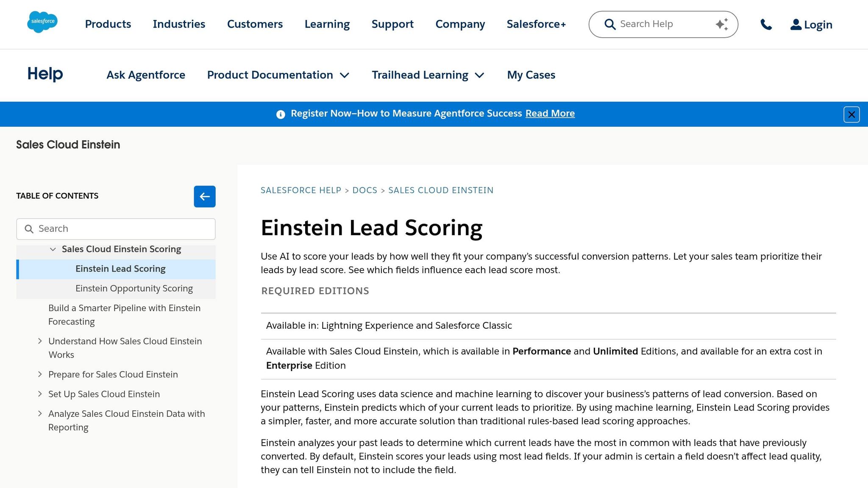Click the SALES CLOUD EINSTEIN breadcrumb
This screenshot has height=488, width=868.
(441, 190)
